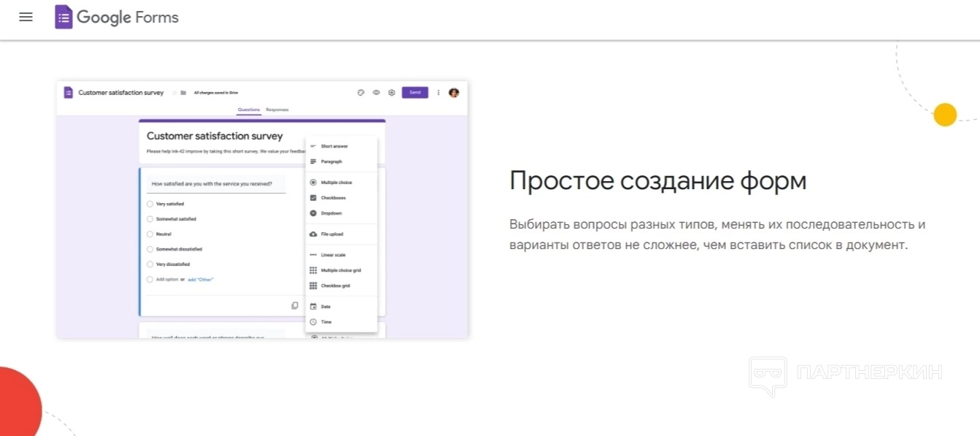
Task: Click the eye preview icon
Action: click(x=377, y=93)
